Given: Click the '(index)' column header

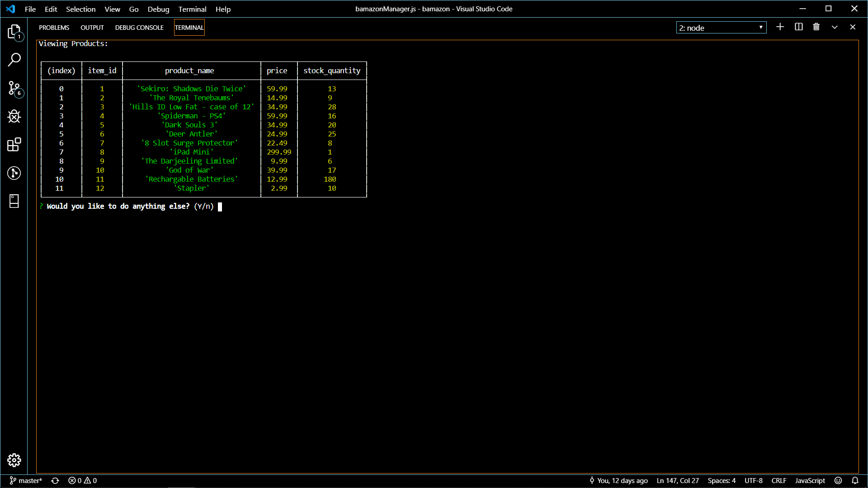Looking at the screenshot, I should [61, 71].
